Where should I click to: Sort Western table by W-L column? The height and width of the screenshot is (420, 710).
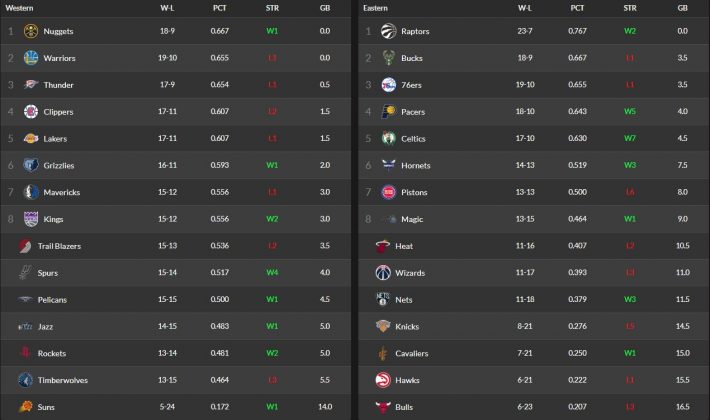[x=167, y=7]
